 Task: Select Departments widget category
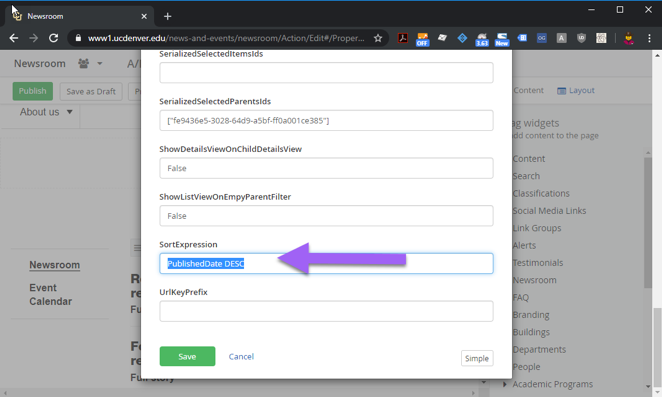coord(539,349)
